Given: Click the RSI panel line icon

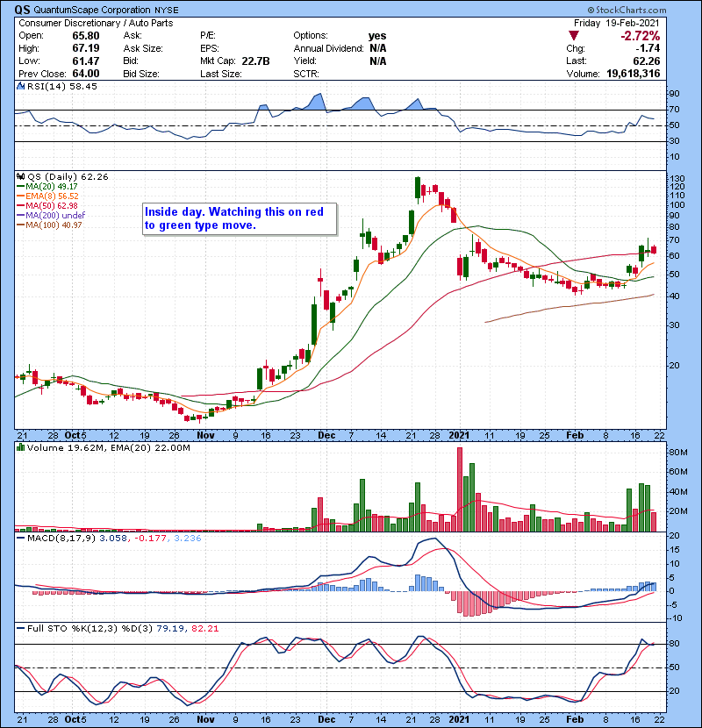Looking at the screenshot, I should coord(20,86).
